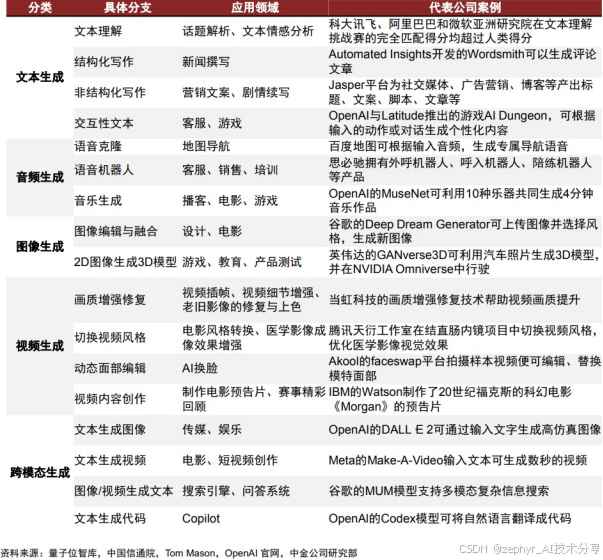Image resolution: width=603 pixels, height=560 pixels.
Task: Click the 画质增强修复 branch cell
Action: click(x=110, y=300)
